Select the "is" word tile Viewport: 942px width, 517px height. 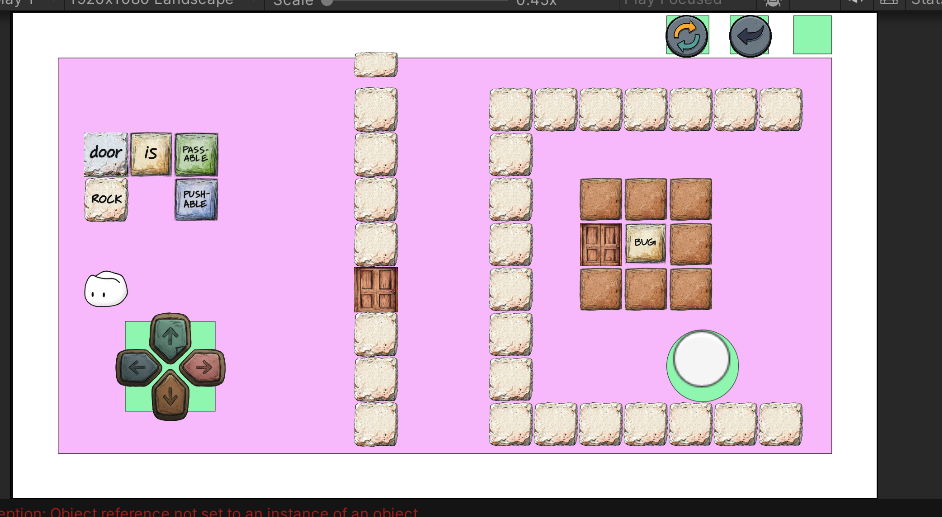click(151, 153)
